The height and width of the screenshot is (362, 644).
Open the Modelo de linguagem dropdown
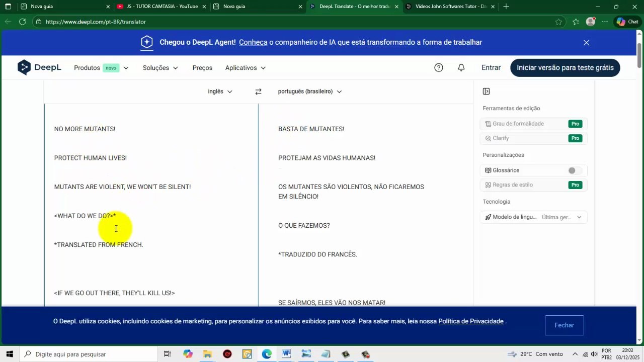(533, 217)
